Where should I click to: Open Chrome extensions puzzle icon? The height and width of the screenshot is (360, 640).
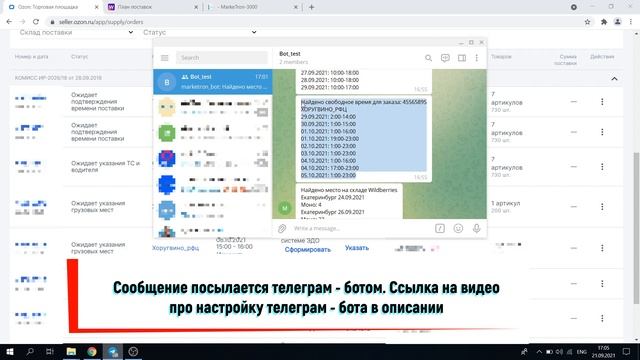604,22
